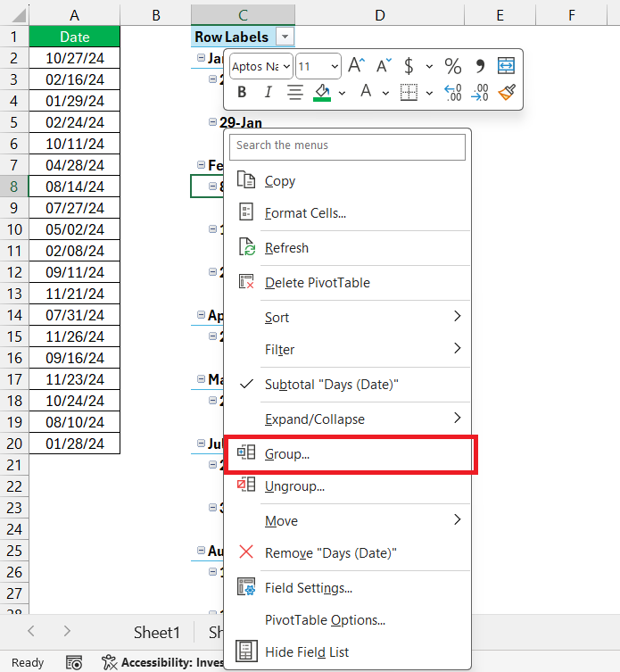
Task: Collapse the Ap month group
Action: pos(201,315)
